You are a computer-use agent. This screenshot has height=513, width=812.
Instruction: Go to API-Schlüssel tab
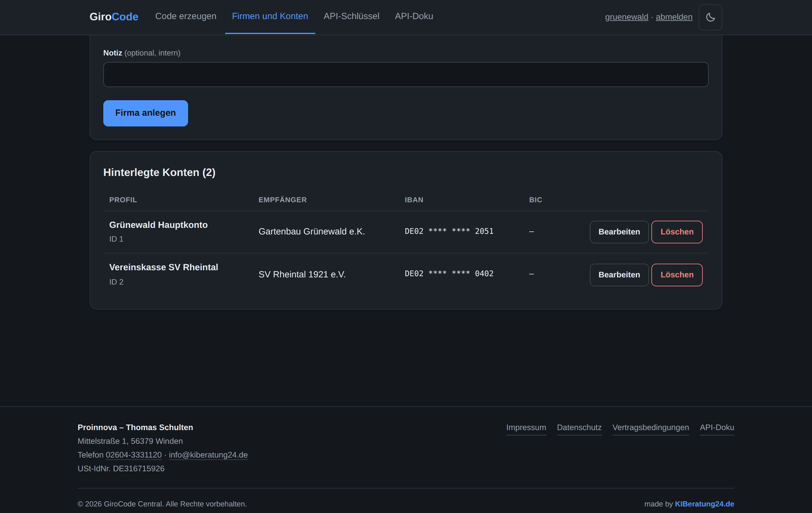pyautogui.click(x=351, y=16)
